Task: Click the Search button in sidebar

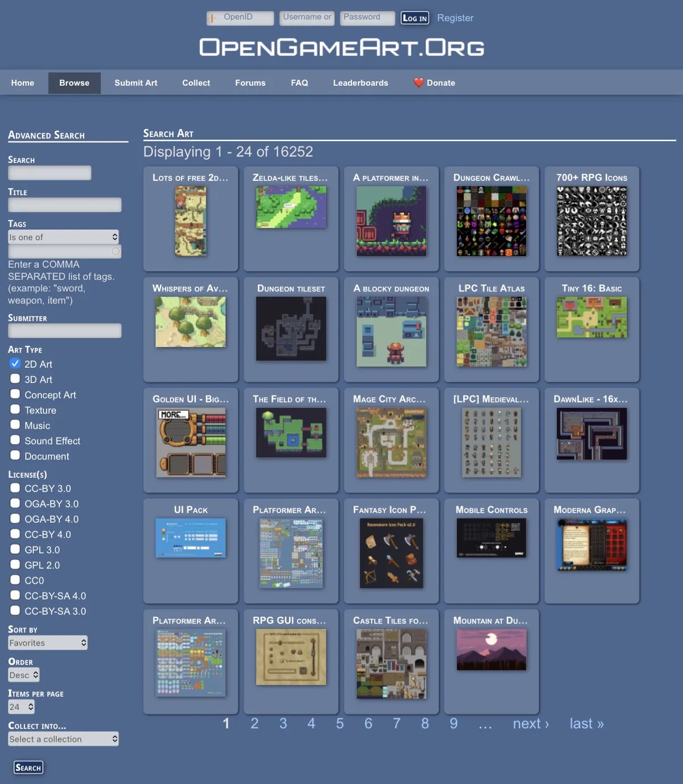Action: [28, 768]
